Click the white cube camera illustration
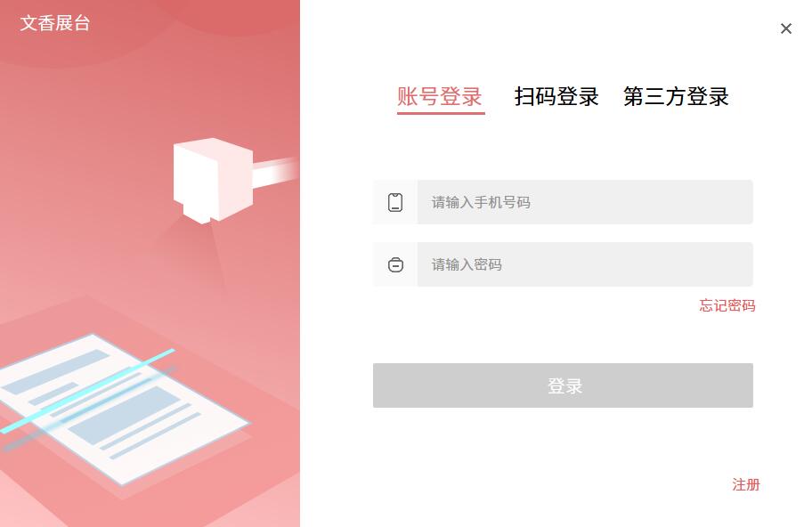 click(x=213, y=180)
